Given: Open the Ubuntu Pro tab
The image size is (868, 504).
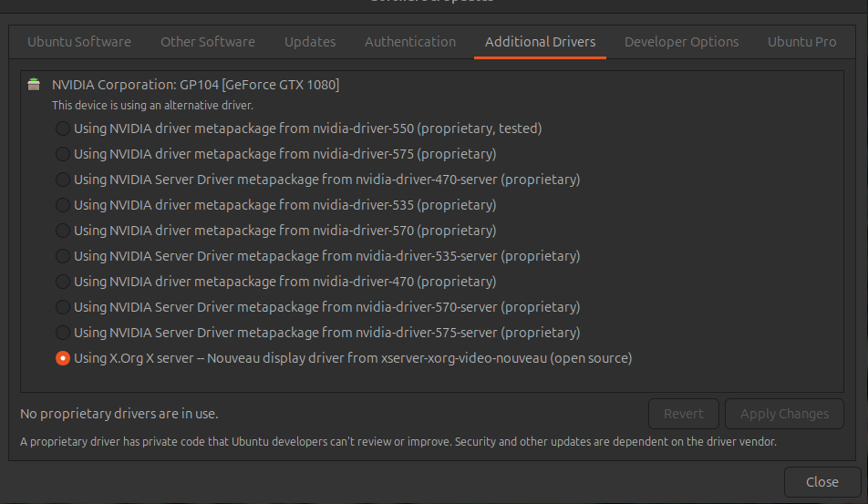Looking at the screenshot, I should tap(801, 42).
